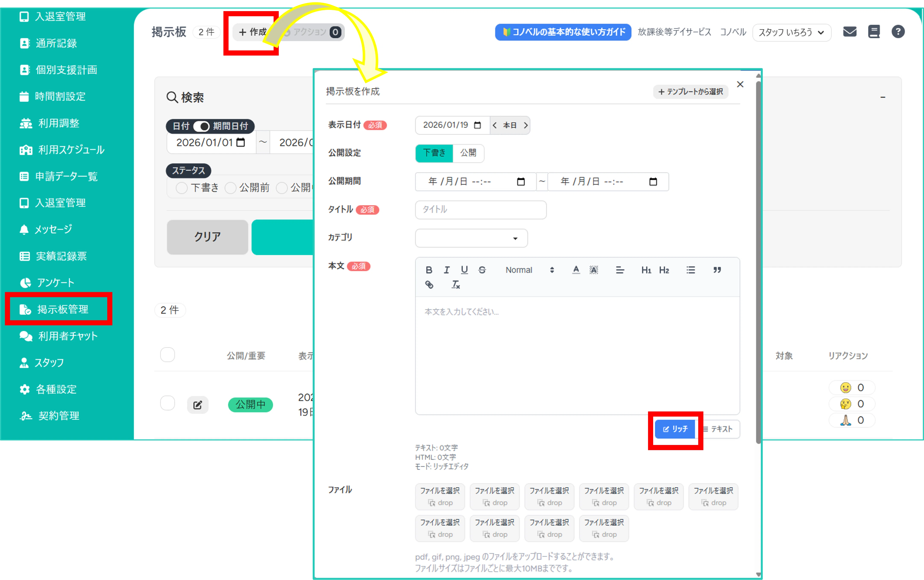924x580 pixels.
Task: Insert a bulleted list
Action: (690, 270)
